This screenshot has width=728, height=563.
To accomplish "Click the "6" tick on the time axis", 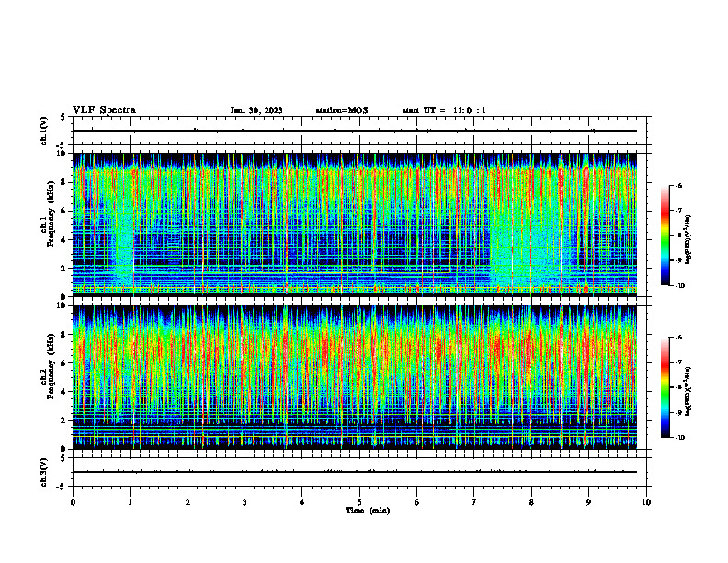I will (x=417, y=502).
